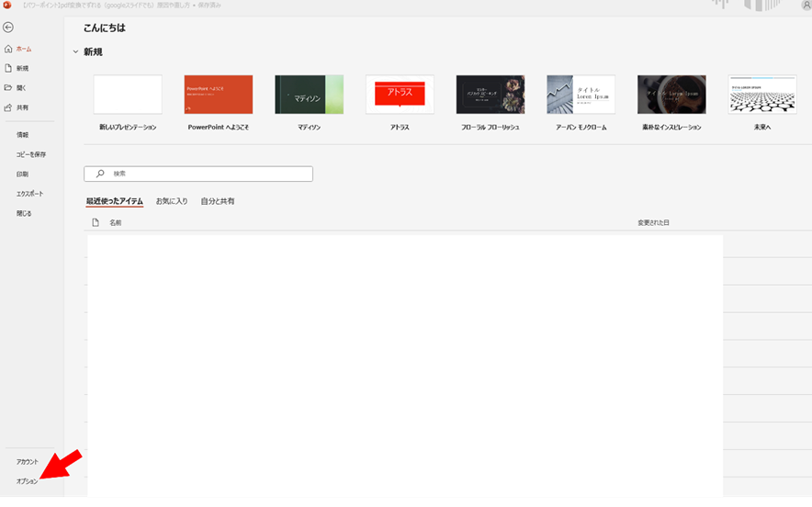Pick the マディソン template thumbnail
The height and width of the screenshot is (507, 812).
[309, 95]
